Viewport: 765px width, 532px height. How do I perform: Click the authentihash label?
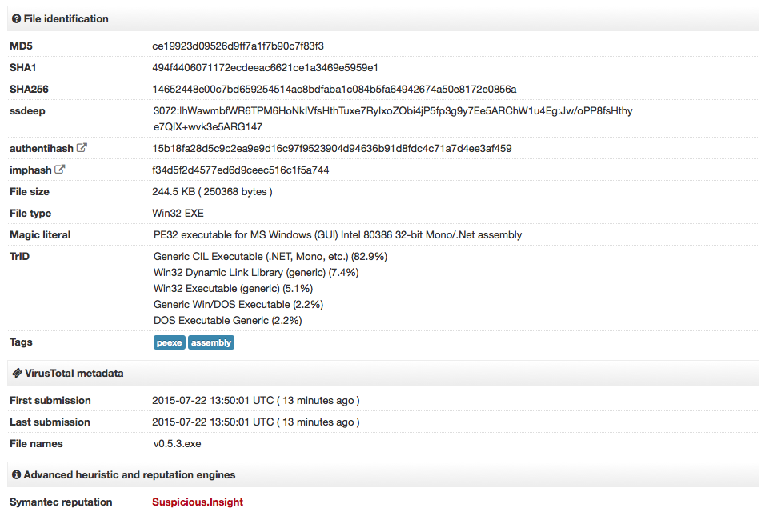[x=42, y=148]
